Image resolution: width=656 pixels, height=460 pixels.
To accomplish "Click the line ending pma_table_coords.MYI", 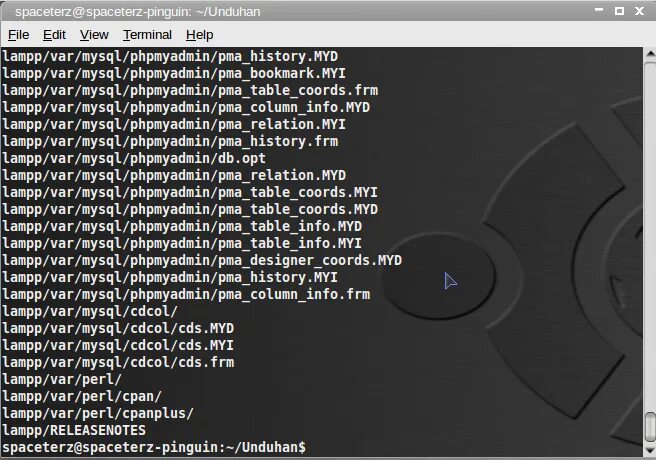I will (190, 192).
